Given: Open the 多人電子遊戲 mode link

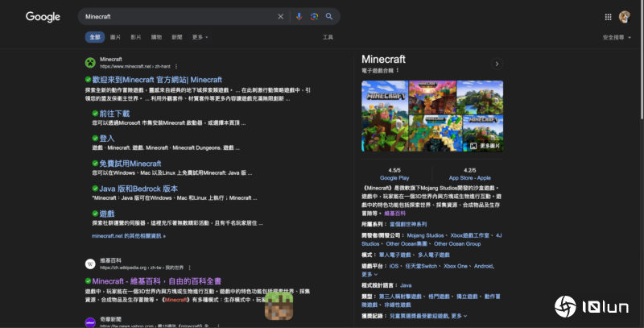Looking at the screenshot, I should [434, 255].
